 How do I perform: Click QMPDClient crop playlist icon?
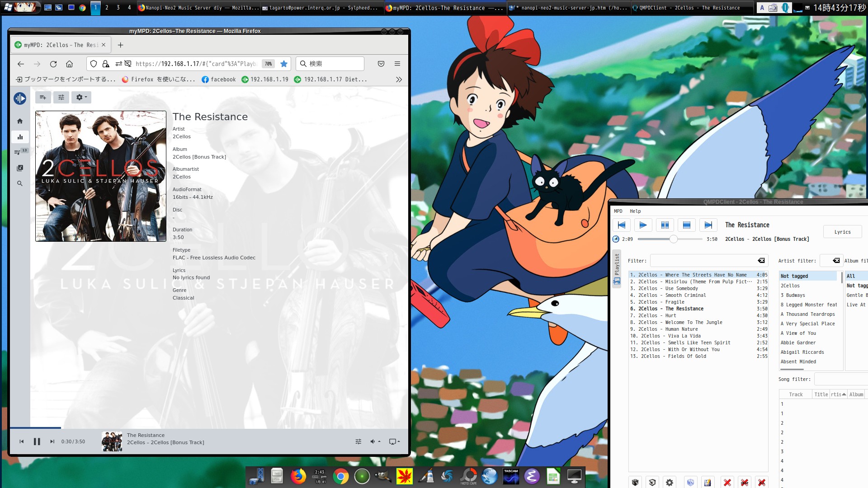pyautogui.click(x=745, y=483)
